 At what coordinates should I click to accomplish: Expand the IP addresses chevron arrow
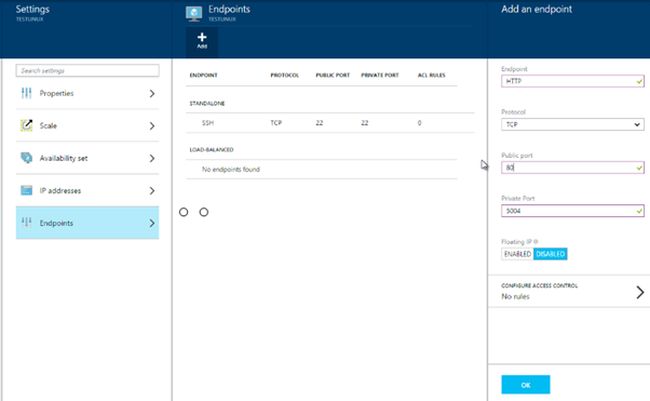[x=152, y=191]
